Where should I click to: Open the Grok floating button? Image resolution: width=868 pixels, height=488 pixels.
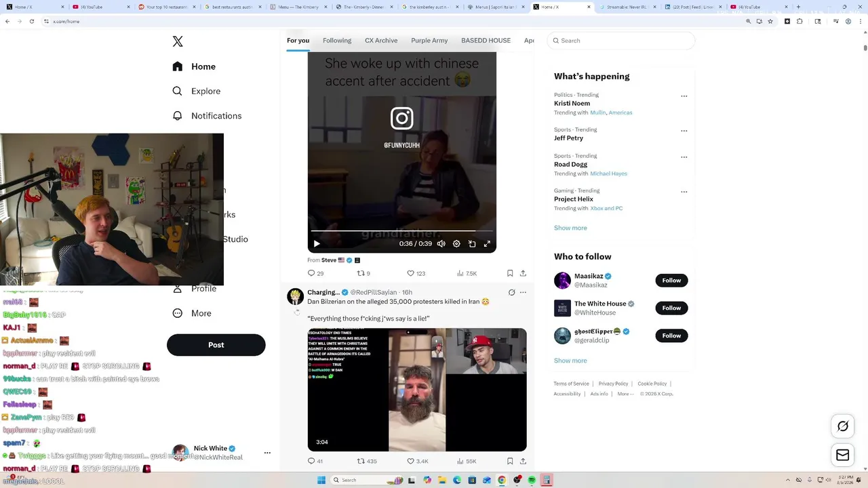click(x=843, y=426)
